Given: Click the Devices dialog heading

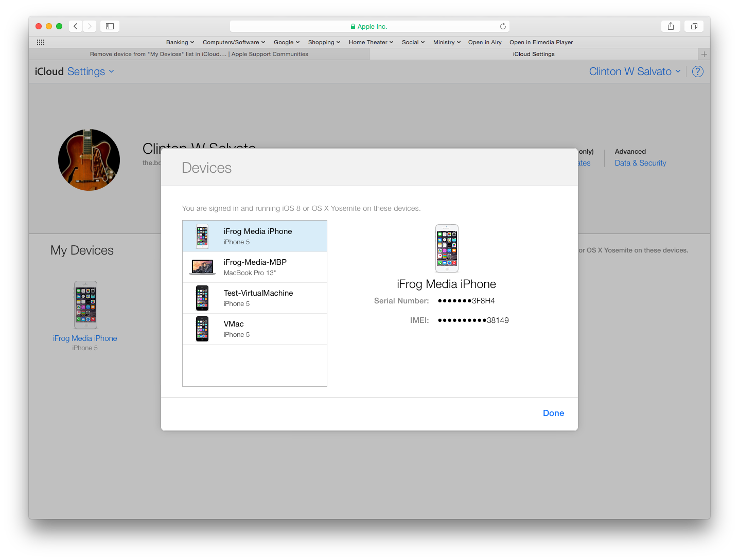Looking at the screenshot, I should click(x=207, y=168).
